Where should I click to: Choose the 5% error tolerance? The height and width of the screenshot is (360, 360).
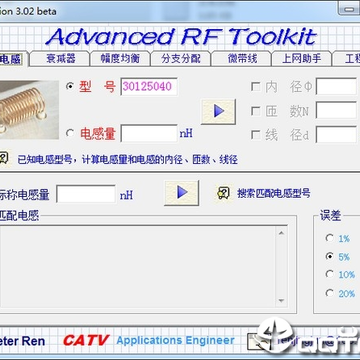tap(329, 256)
